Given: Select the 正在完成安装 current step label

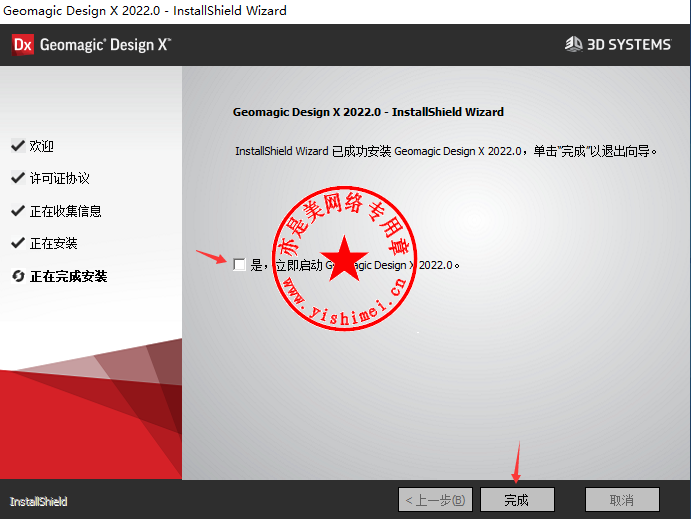Looking at the screenshot, I should pos(69,276).
